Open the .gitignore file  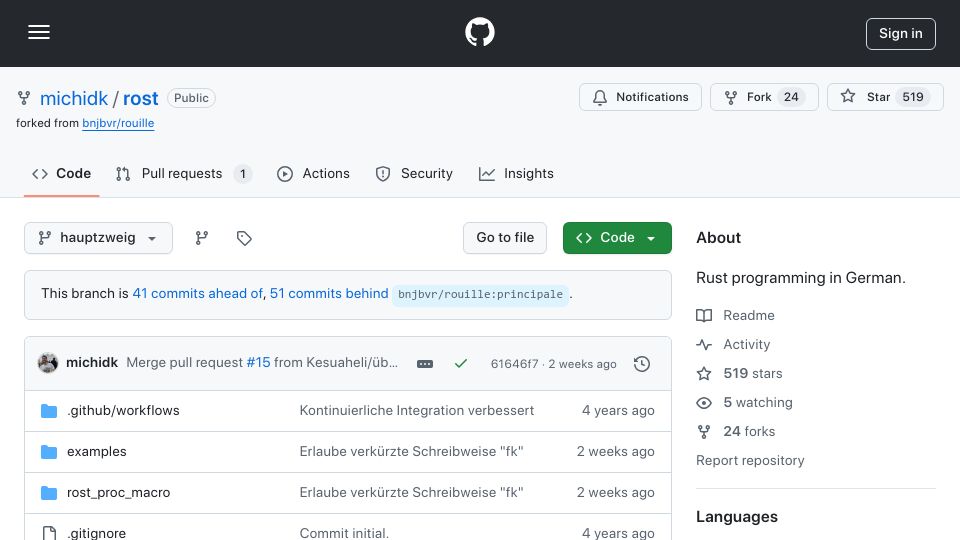tap(96, 533)
